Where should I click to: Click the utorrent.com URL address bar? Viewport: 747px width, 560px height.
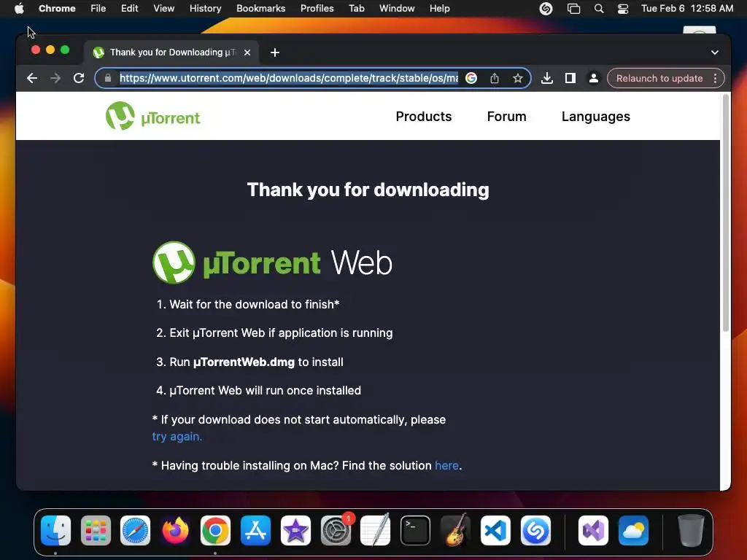click(289, 78)
